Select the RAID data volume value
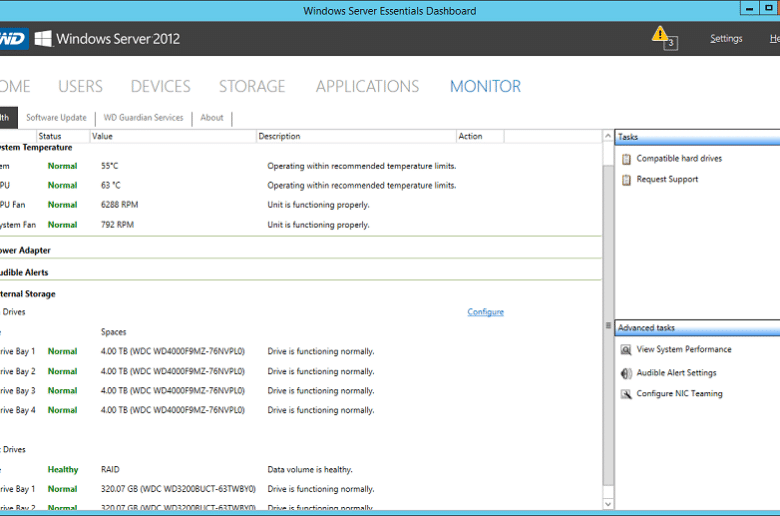The width and height of the screenshot is (780, 516). pos(110,470)
